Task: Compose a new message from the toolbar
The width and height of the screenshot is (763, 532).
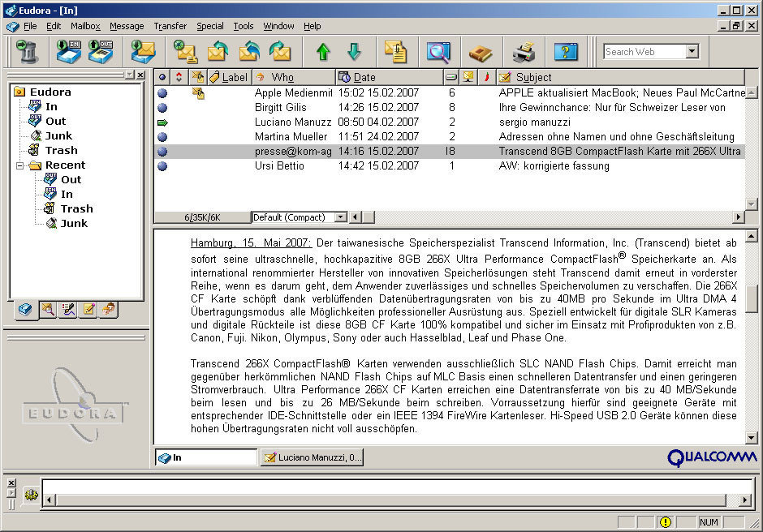Action: (185, 52)
